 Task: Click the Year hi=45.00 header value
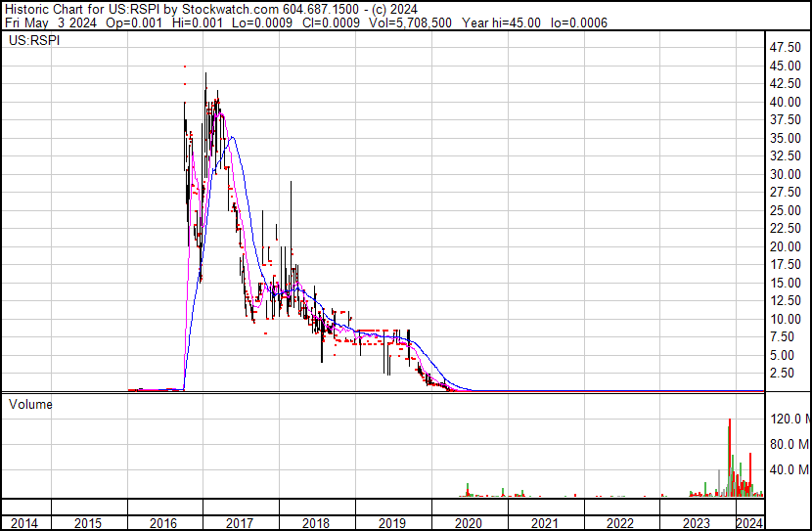pyautogui.click(x=501, y=22)
